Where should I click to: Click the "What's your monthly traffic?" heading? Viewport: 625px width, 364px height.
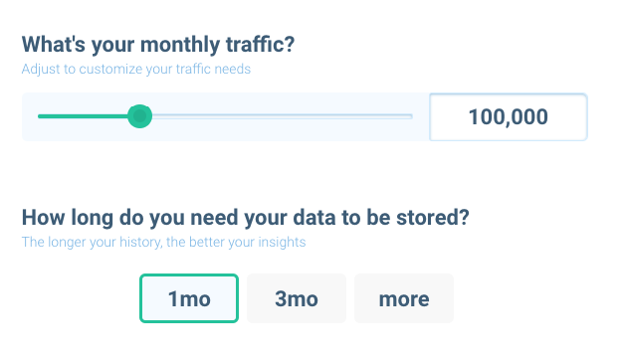click(158, 44)
